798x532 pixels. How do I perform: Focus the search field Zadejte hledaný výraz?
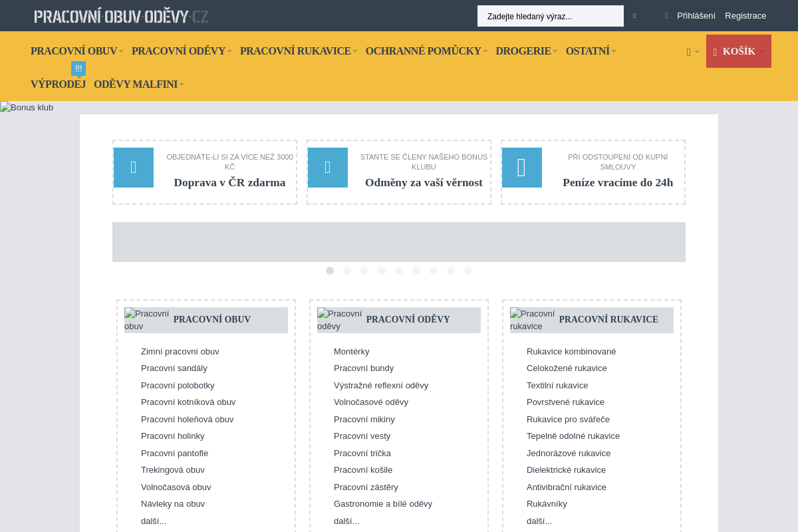[550, 16]
